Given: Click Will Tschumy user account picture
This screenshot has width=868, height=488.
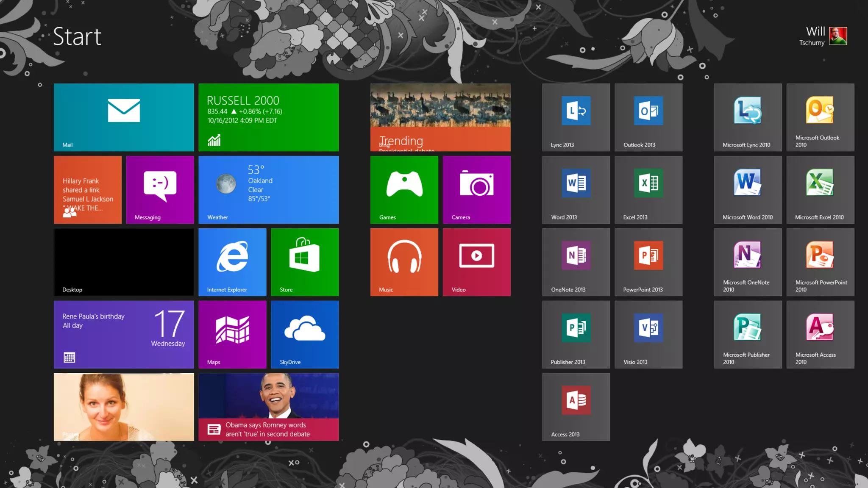Looking at the screenshot, I should point(838,36).
